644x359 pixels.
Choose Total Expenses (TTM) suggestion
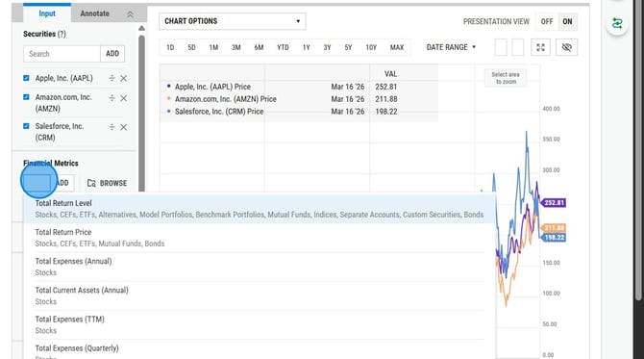260,325
